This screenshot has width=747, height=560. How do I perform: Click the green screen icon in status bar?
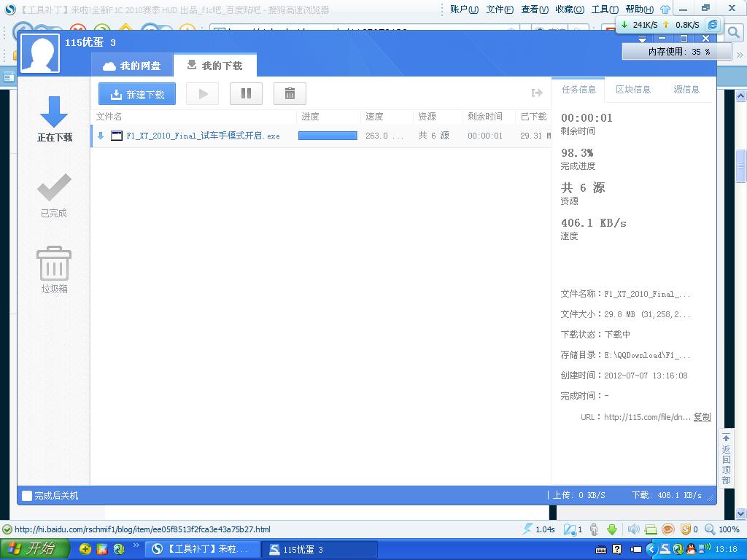coord(650,529)
